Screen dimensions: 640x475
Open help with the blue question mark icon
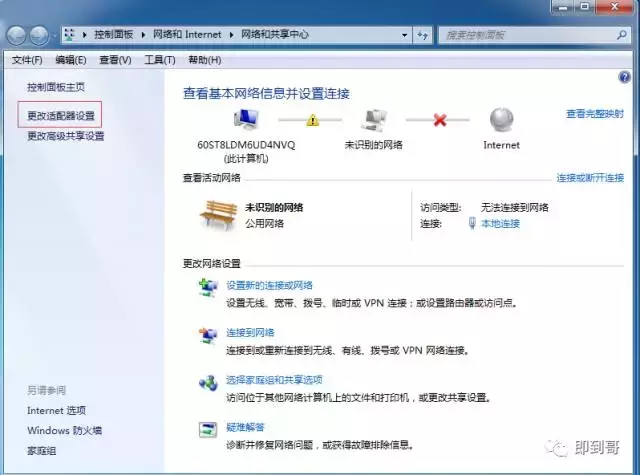pos(624,77)
